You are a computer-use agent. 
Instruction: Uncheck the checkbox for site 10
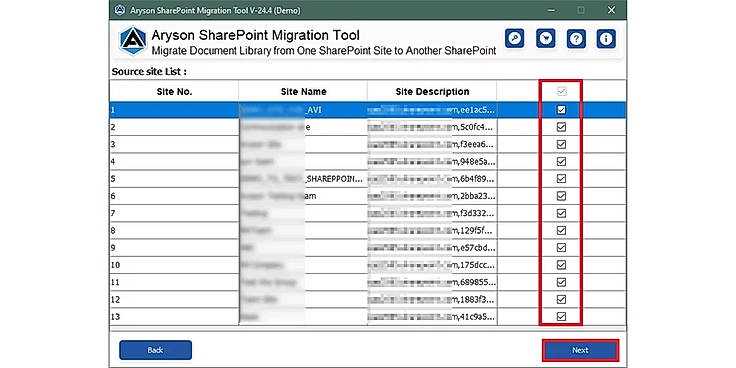pos(561,265)
